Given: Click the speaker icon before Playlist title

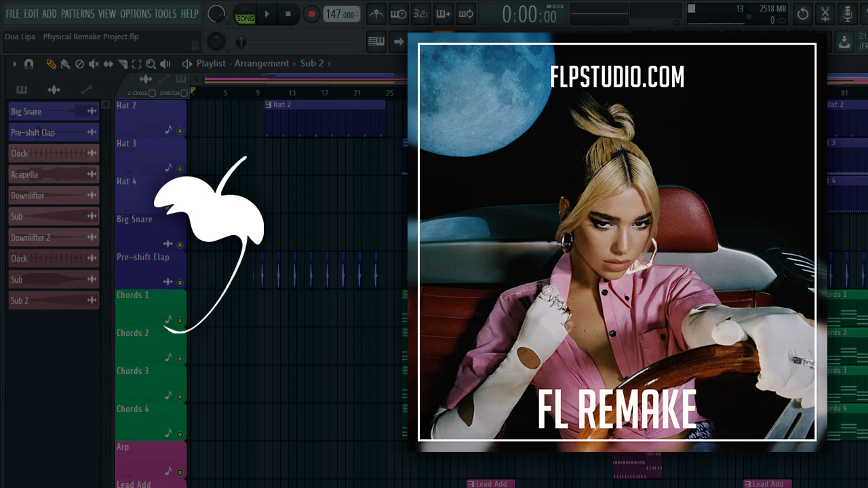Looking at the screenshot, I should 187,64.
